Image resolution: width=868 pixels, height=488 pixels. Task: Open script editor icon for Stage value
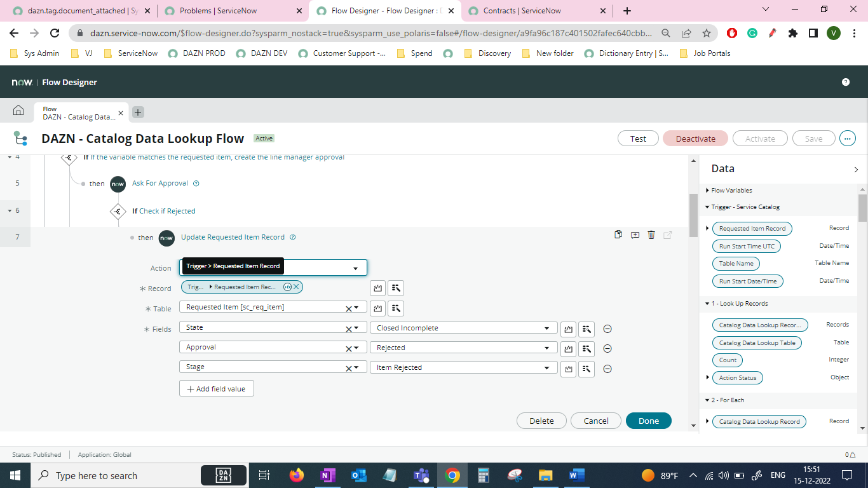(x=568, y=369)
